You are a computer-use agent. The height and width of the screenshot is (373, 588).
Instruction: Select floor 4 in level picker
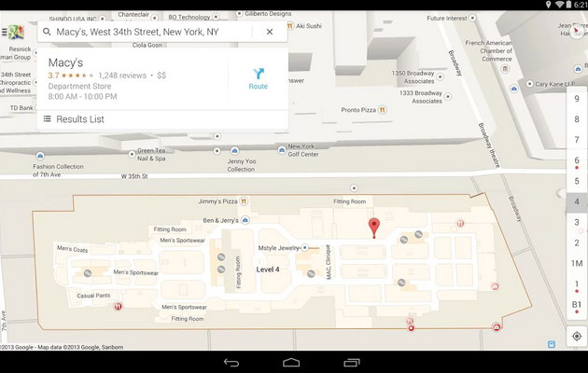[577, 201]
